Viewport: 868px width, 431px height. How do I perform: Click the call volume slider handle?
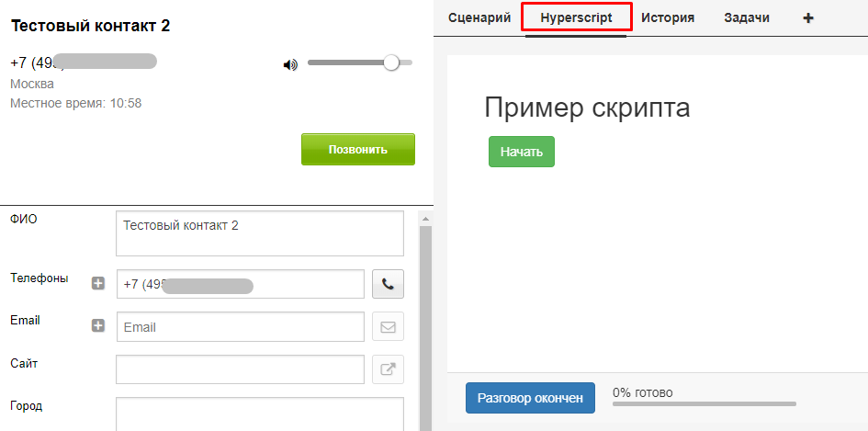(391, 62)
